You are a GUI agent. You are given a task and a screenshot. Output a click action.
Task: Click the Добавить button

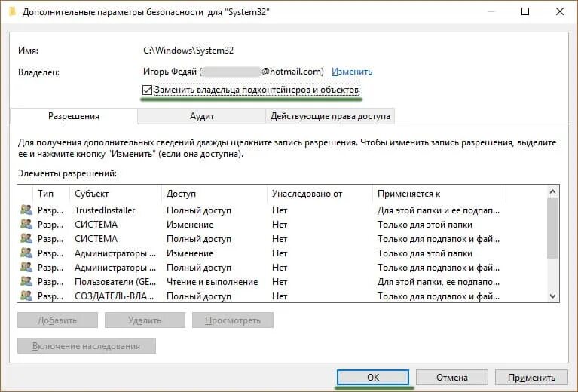tap(57, 320)
